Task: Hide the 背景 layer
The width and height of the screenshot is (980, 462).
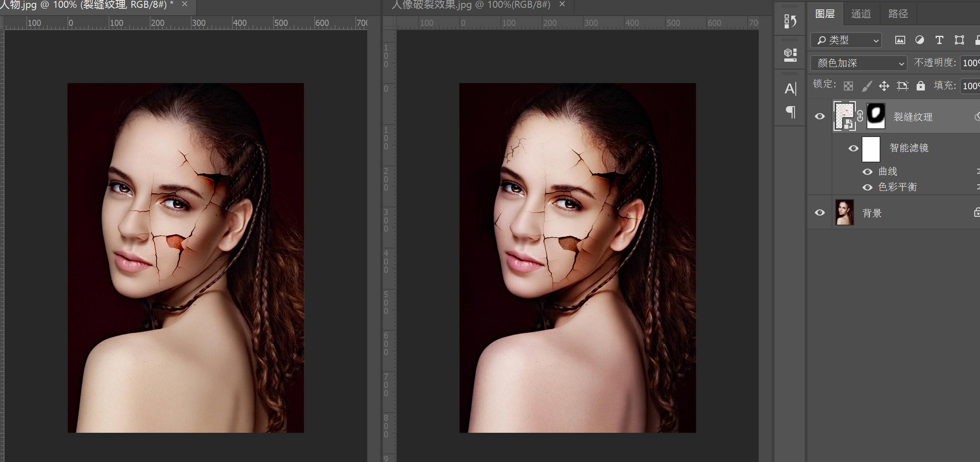Action: coord(820,213)
